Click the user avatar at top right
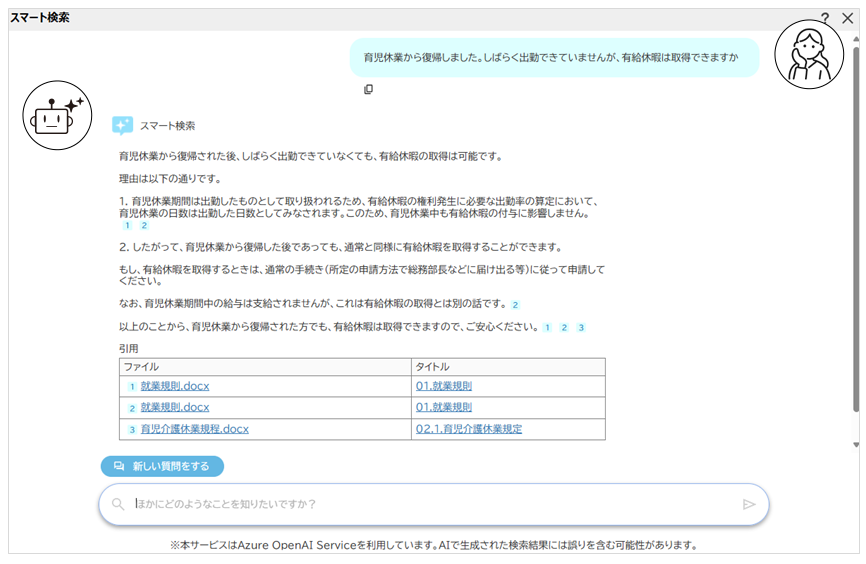Screen dimensions: 866x564 [x=809, y=54]
